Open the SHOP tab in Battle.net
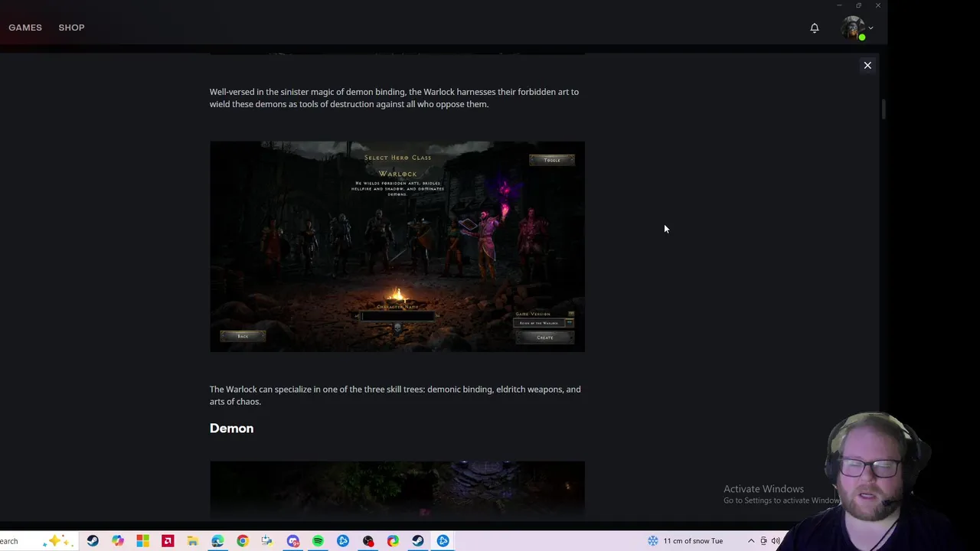The height and width of the screenshot is (551, 980). click(71, 28)
